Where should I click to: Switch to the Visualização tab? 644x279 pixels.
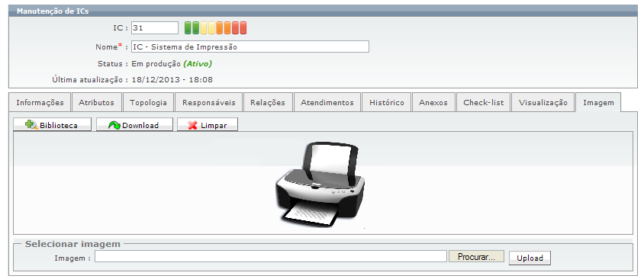(x=543, y=102)
